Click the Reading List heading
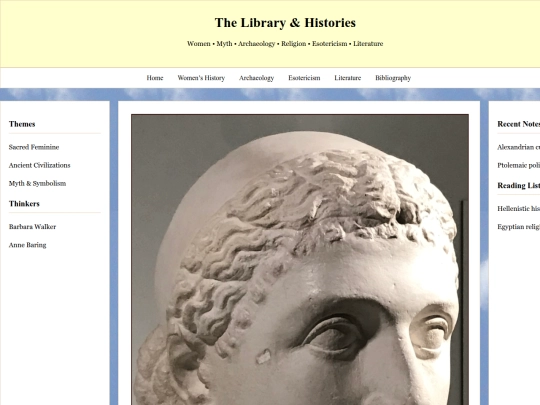This screenshot has height=405, width=540. [518, 185]
